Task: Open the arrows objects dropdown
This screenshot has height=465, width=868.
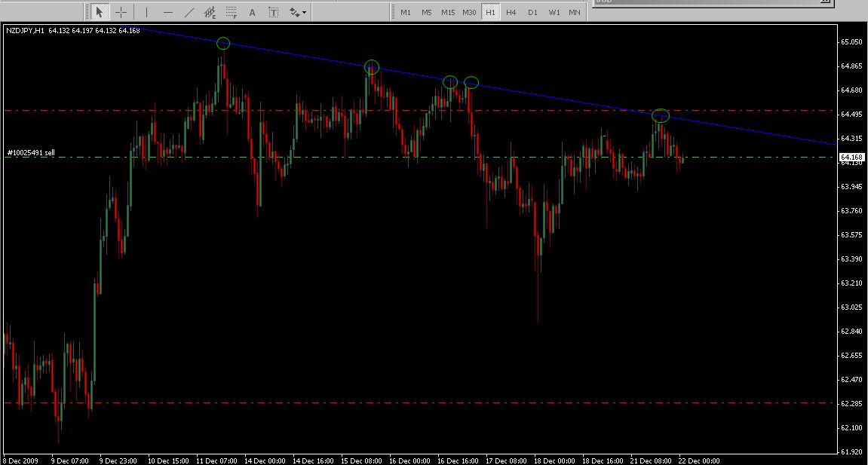Action: click(297, 12)
